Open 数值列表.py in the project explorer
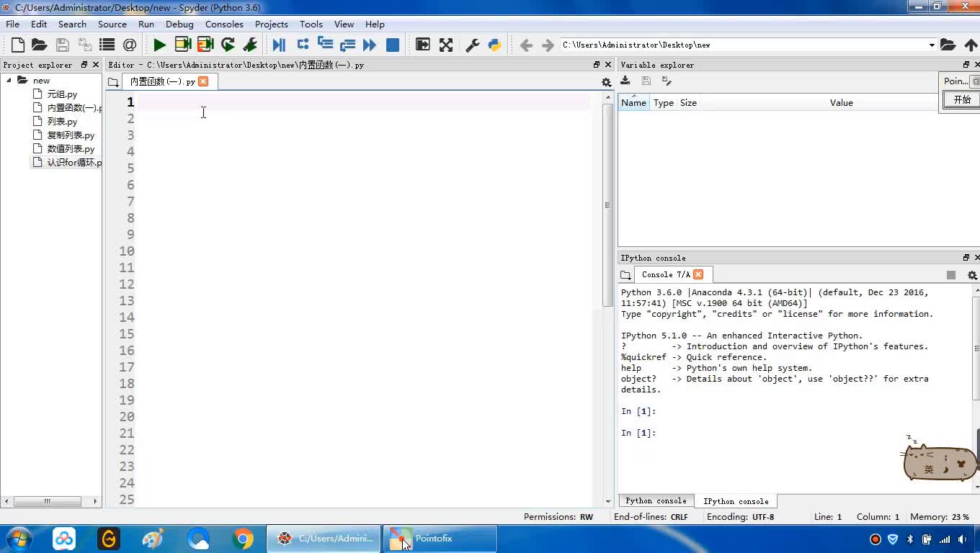Viewport: 980px width, 553px height. (71, 148)
